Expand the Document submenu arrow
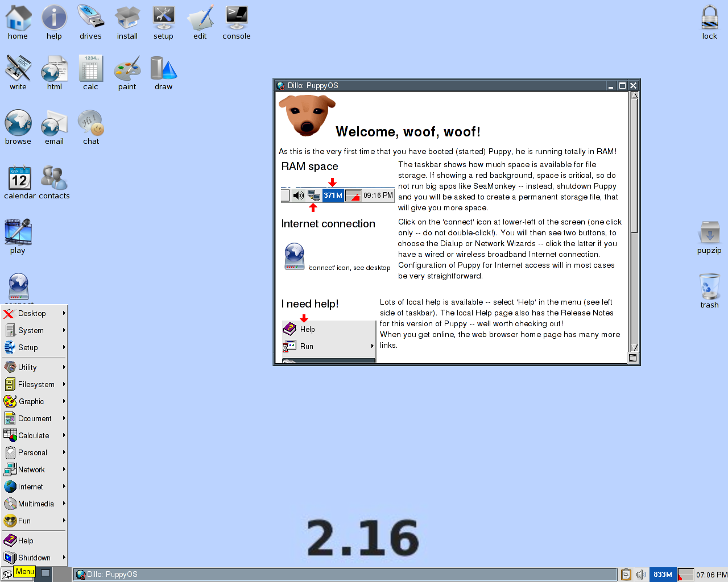 [x=64, y=418]
